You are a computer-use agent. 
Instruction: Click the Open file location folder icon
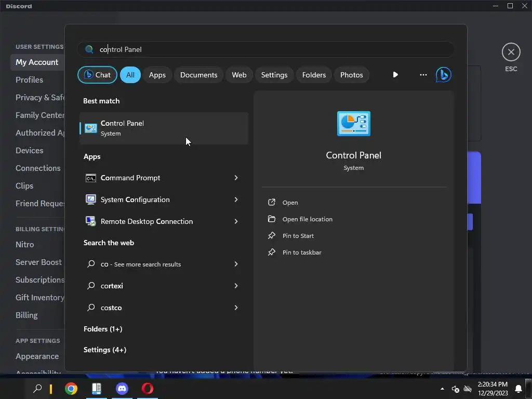[x=271, y=219]
